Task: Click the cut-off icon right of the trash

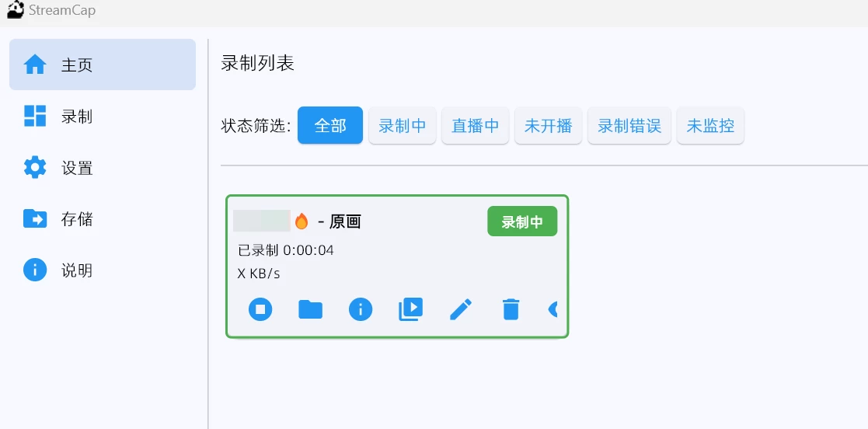Action: [553, 309]
